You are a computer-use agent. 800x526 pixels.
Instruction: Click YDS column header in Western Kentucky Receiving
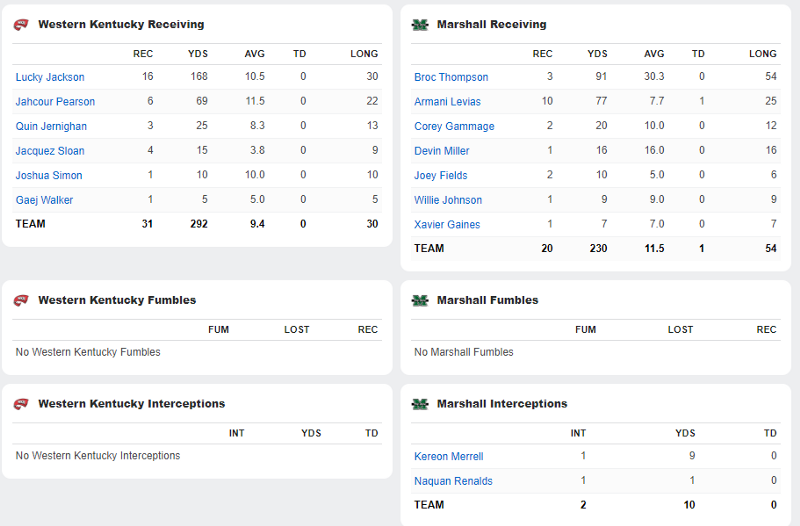click(197, 54)
